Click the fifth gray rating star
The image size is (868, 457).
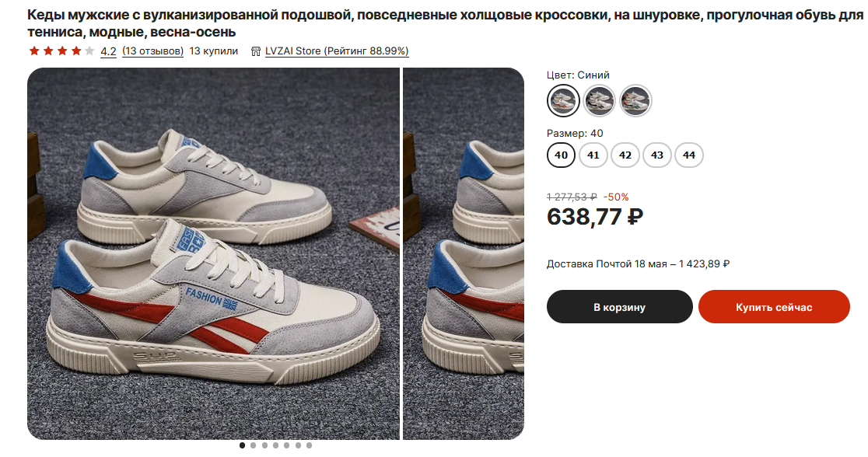click(x=89, y=51)
